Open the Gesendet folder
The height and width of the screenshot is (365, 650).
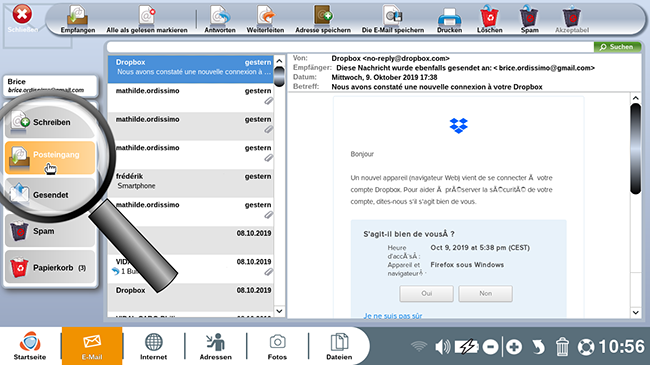click(x=50, y=195)
